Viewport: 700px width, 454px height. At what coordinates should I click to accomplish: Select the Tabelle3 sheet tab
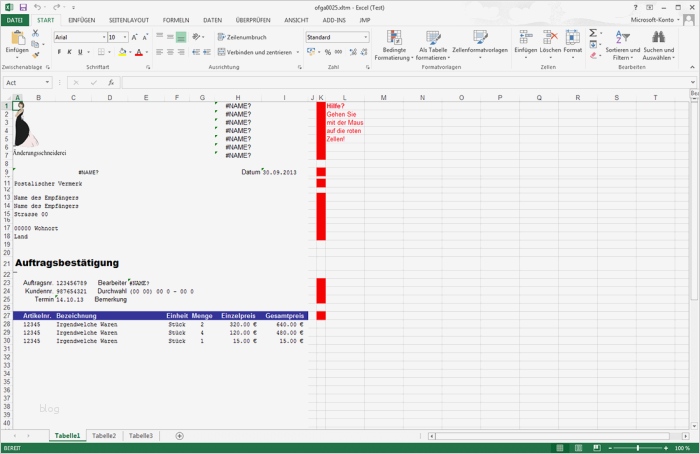pos(141,436)
